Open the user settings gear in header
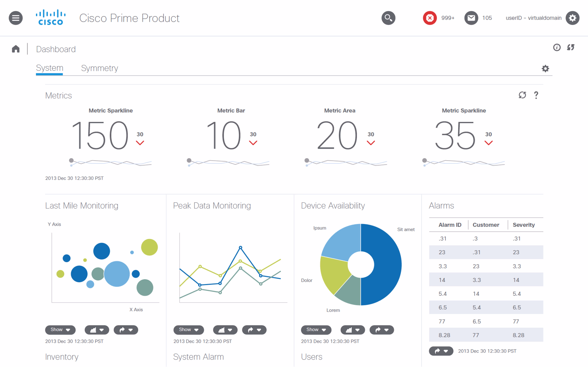This screenshot has height=367, width=588. (572, 18)
